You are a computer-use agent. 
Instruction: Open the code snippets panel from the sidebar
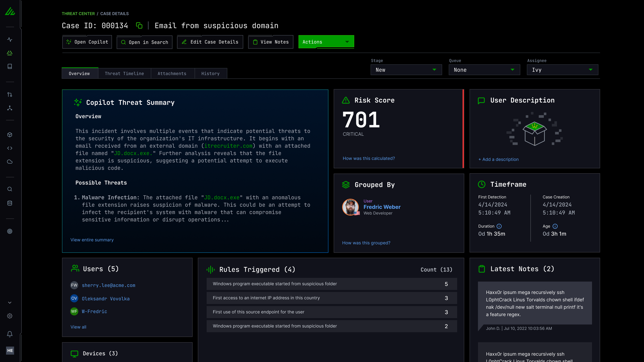10,148
